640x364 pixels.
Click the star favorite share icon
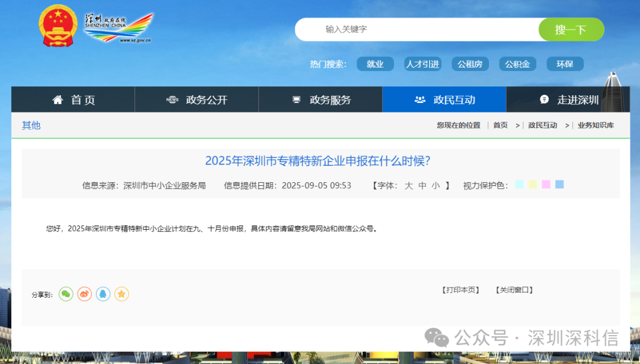[121, 294]
